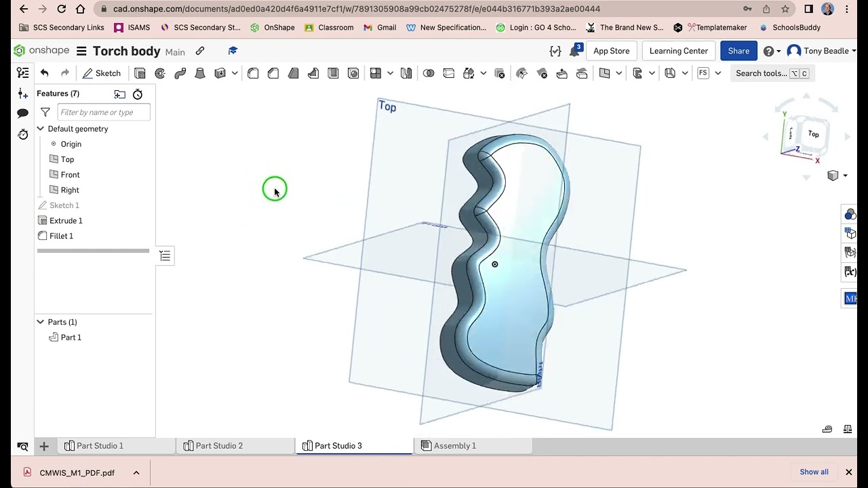Select the Front plane in the features list

(70, 175)
